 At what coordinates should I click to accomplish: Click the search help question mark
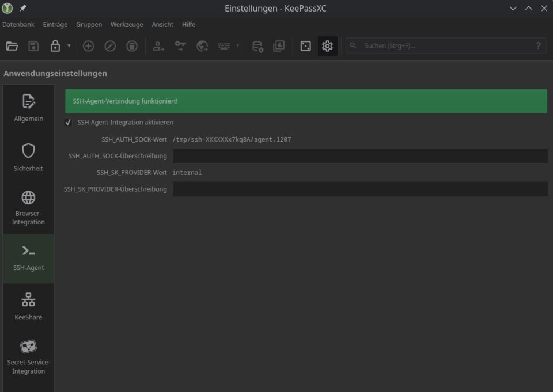[538, 46]
